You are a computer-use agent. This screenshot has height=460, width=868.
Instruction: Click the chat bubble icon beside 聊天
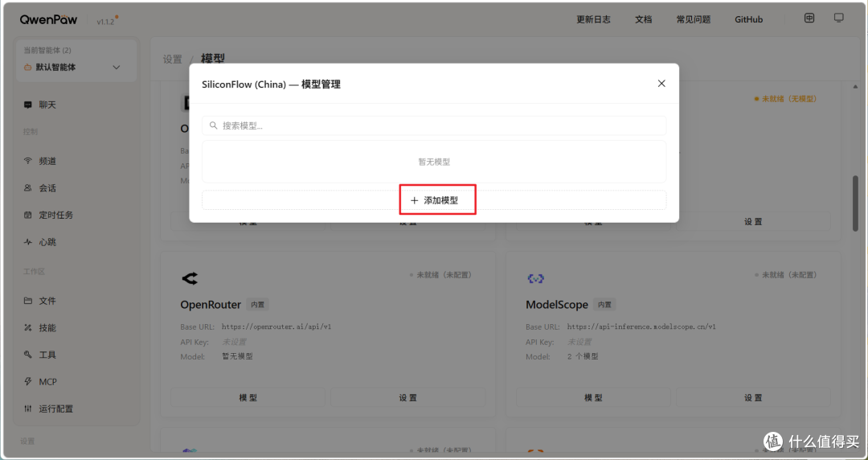27,105
